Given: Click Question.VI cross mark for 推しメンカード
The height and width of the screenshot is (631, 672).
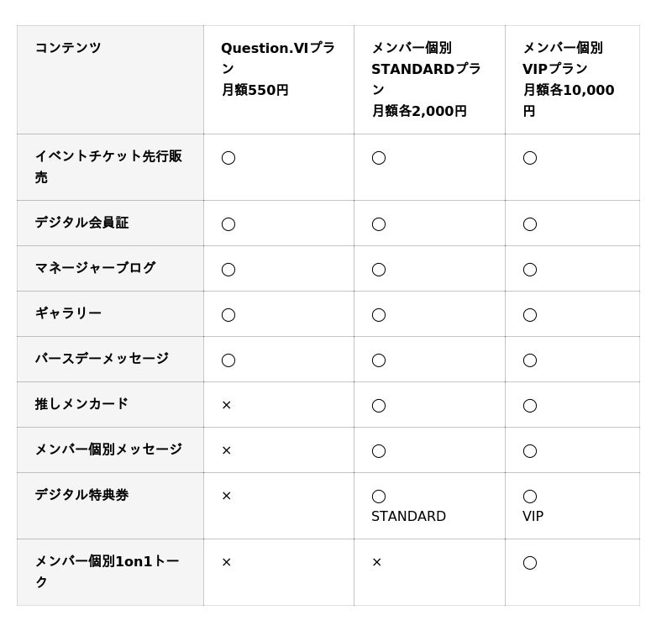Looking at the screenshot, I should [x=226, y=405].
